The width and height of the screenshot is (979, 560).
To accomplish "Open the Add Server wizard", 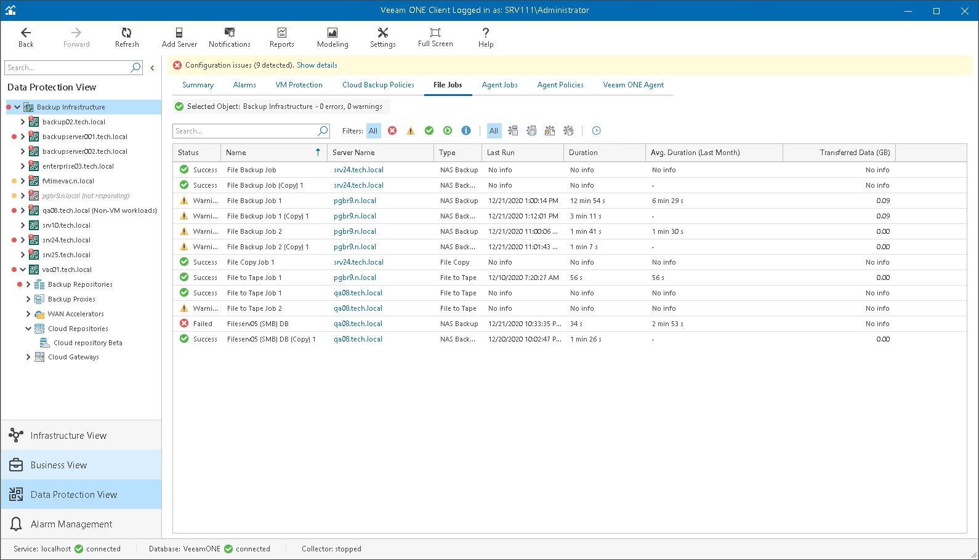I will pos(179,37).
